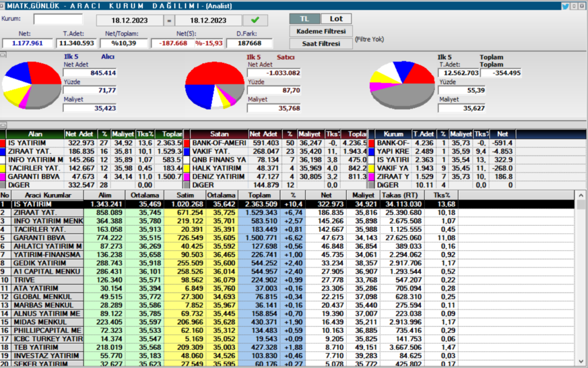
Task: Click the end date field after equals
Action: 208,20
